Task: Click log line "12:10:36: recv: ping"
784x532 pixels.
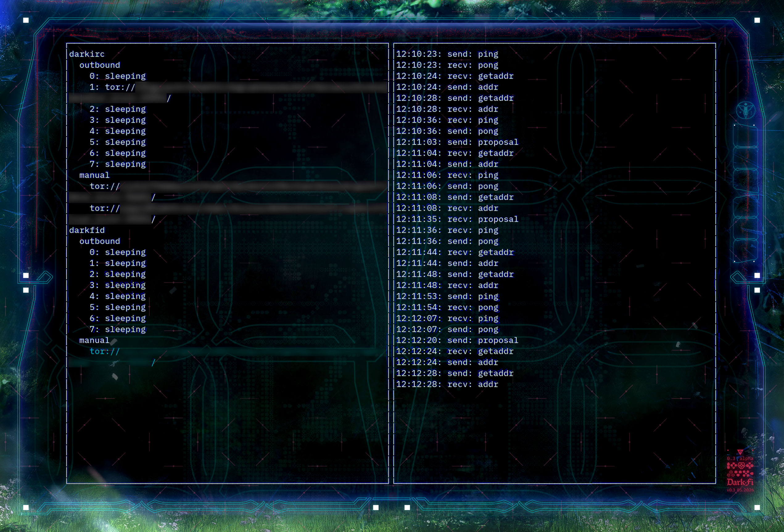Action: pos(447,120)
